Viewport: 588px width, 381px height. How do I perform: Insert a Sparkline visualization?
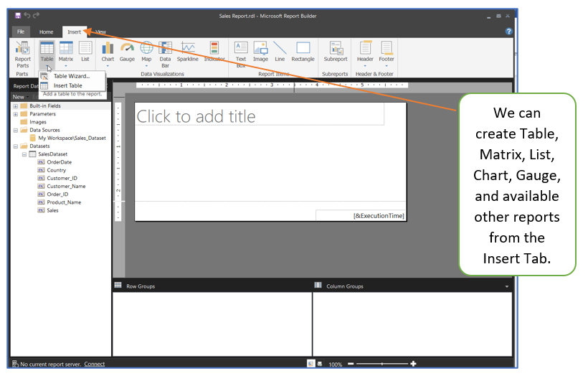[x=188, y=51]
